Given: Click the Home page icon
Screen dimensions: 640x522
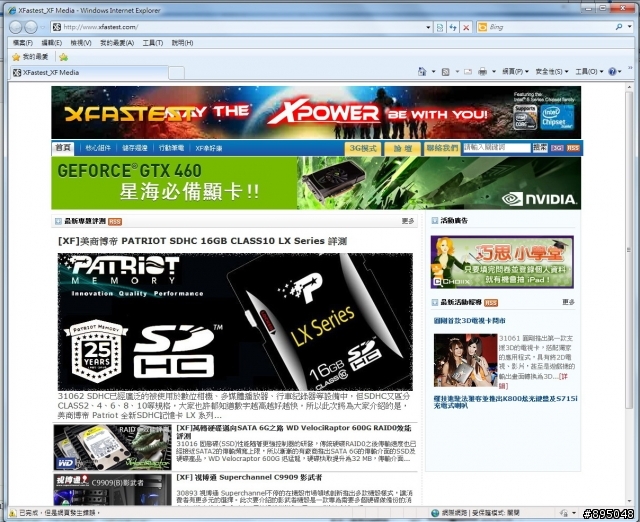Looking at the screenshot, I should [422, 72].
